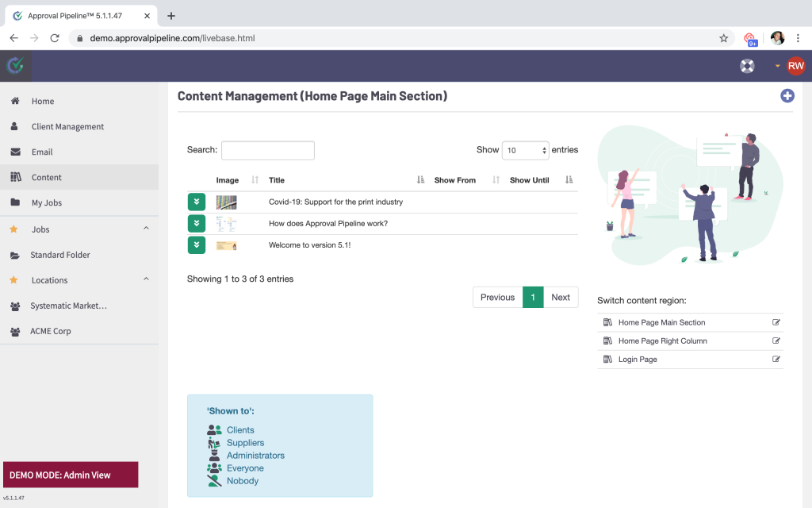Open the dropdown caret beside RW avatar
Image resolution: width=812 pixels, height=508 pixels.
coord(777,66)
